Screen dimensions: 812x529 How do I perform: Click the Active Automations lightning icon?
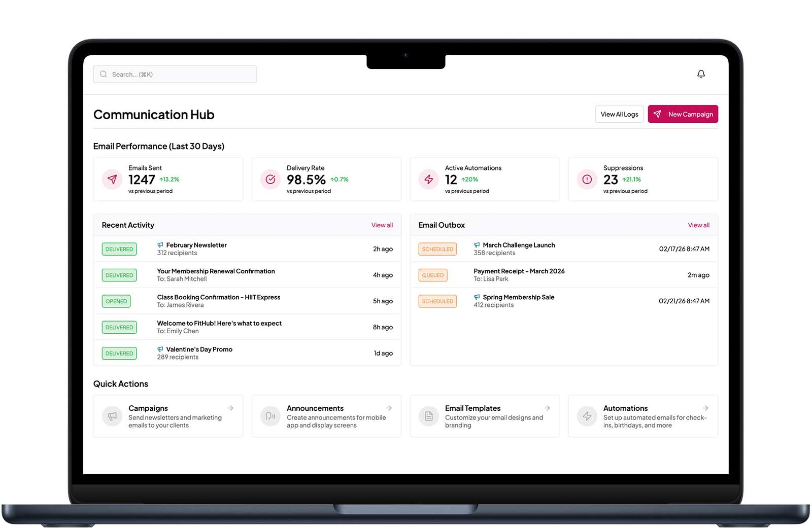(428, 179)
